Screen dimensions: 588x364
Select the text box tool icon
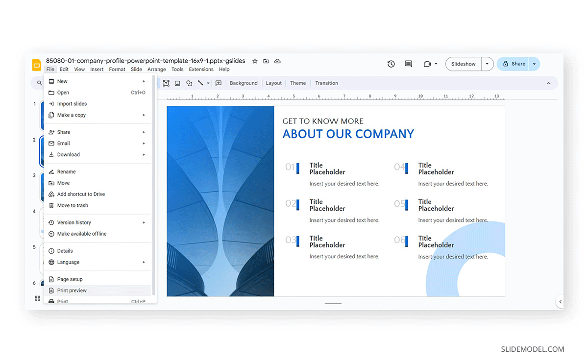(166, 83)
